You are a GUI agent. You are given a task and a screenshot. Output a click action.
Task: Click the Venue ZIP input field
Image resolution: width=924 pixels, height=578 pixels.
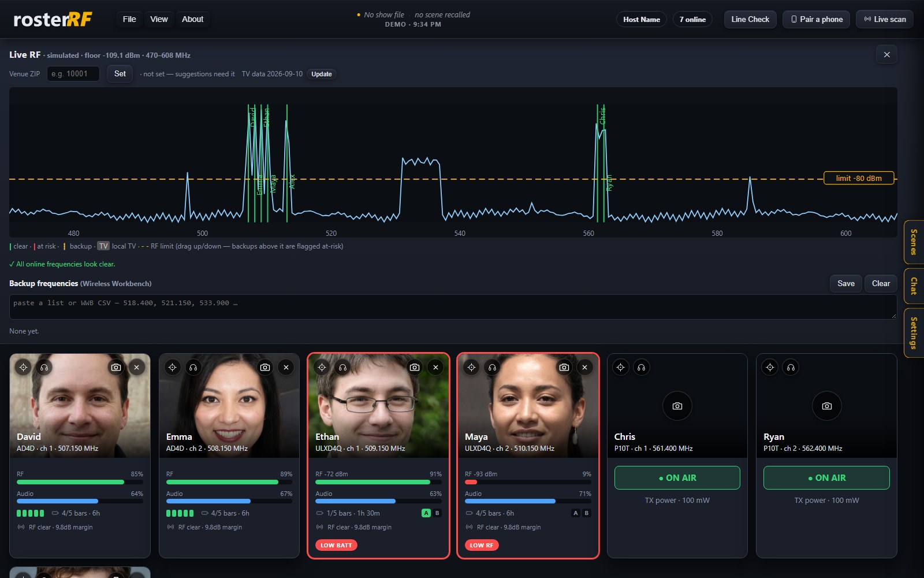(x=73, y=74)
